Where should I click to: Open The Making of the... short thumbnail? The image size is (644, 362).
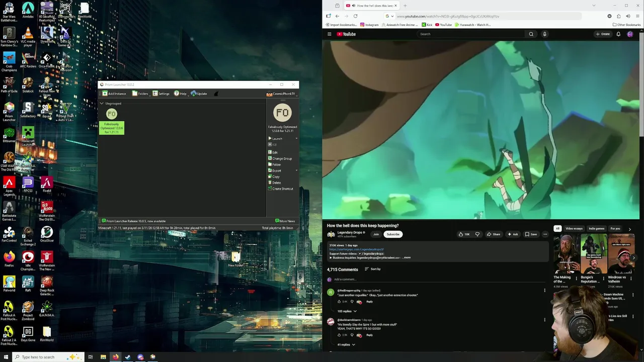pos(566,254)
